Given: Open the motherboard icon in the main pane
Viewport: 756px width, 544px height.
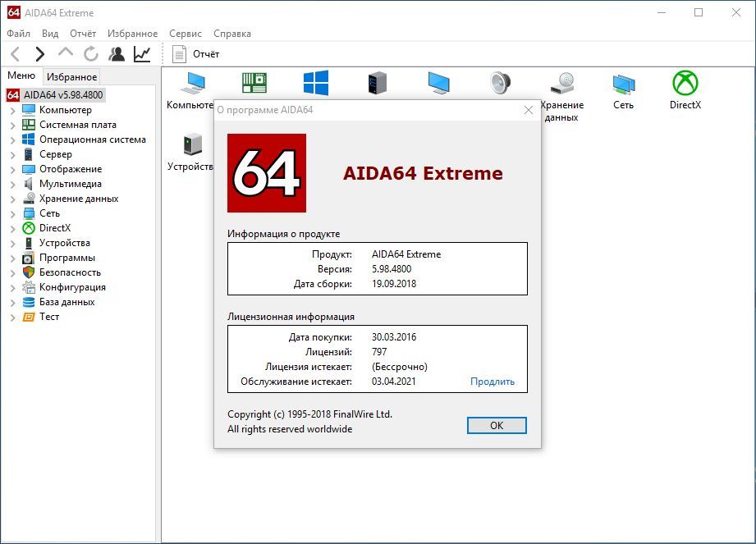Looking at the screenshot, I should [x=254, y=83].
